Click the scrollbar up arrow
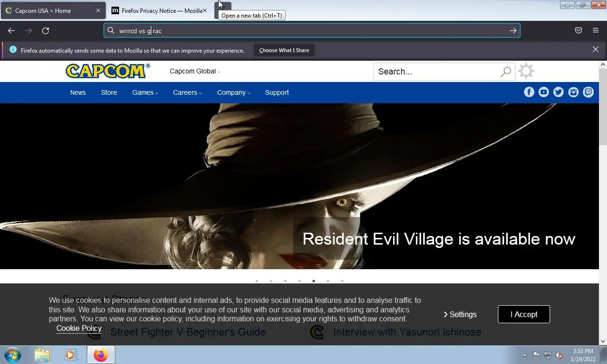The height and width of the screenshot is (364, 607). 603,64
